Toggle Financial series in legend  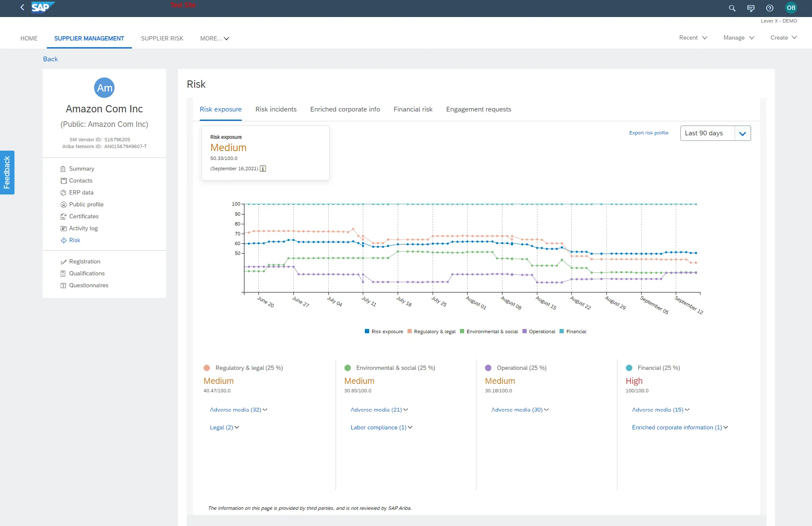click(573, 332)
